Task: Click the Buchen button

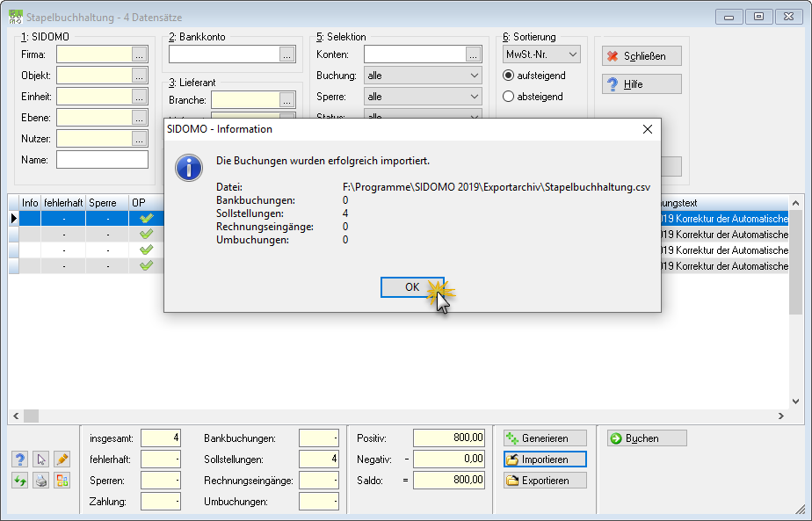Action: pyautogui.click(x=647, y=438)
